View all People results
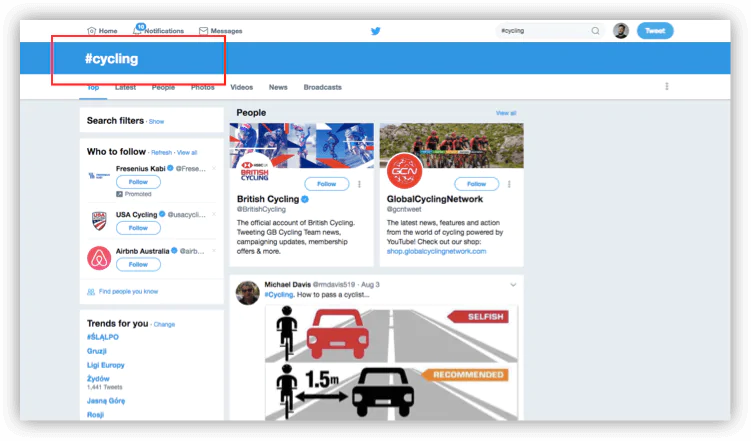This screenshot has height=441, width=751. click(506, 113)
